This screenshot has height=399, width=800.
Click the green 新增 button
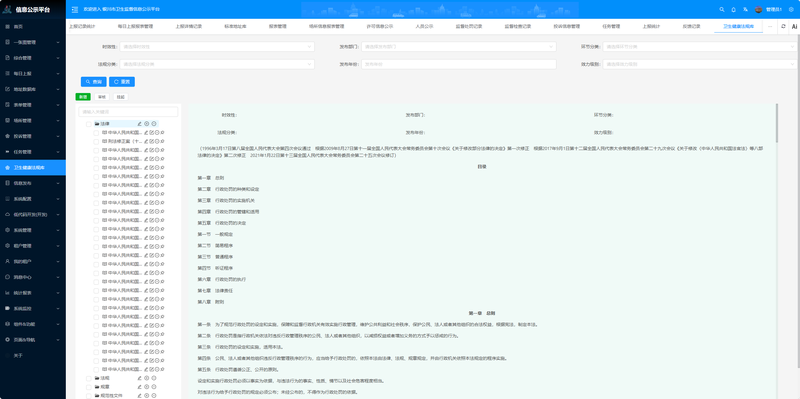83,96
